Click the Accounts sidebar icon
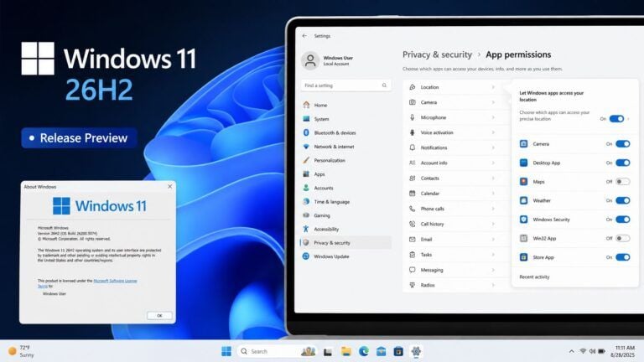This screenshot has height=362, width=644. point(306,188)
